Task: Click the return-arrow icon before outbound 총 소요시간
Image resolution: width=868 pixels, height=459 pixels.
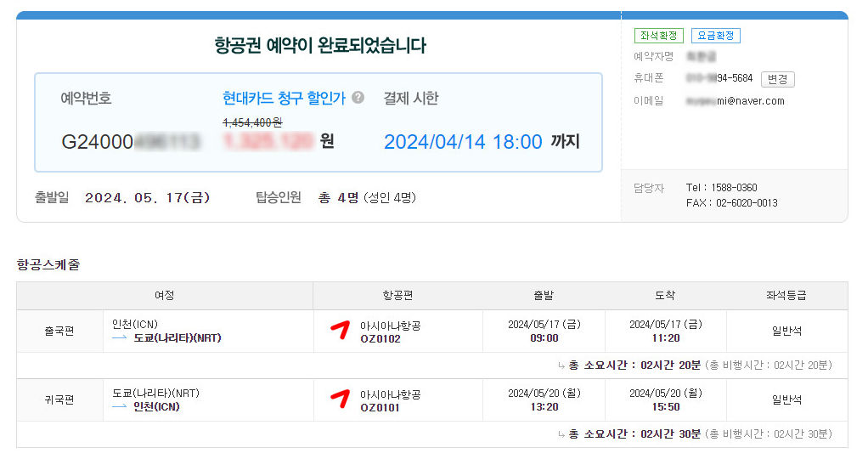Action: tap(561, 365)
